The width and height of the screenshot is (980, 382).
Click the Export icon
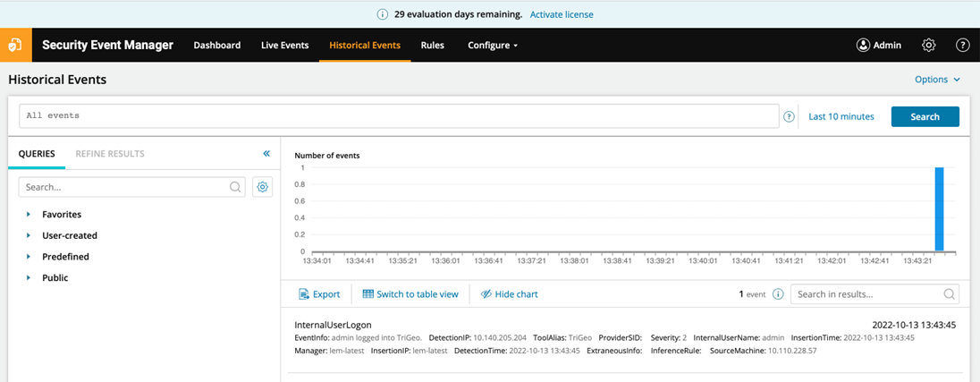click(304, 293)
